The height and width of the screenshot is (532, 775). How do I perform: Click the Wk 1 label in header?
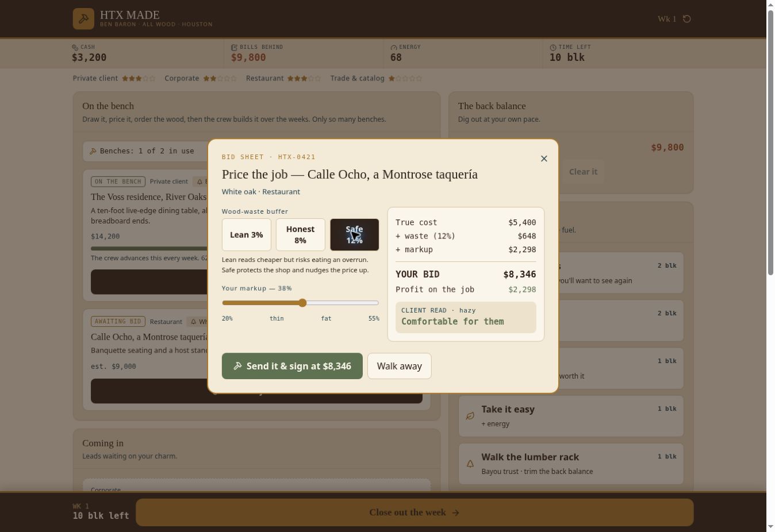coord(667,19)
